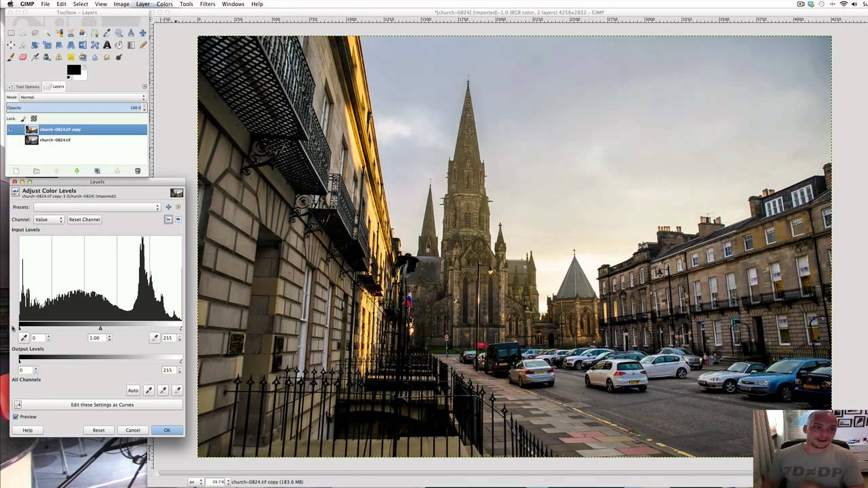Click the Reset Channel button

[84, 220]
